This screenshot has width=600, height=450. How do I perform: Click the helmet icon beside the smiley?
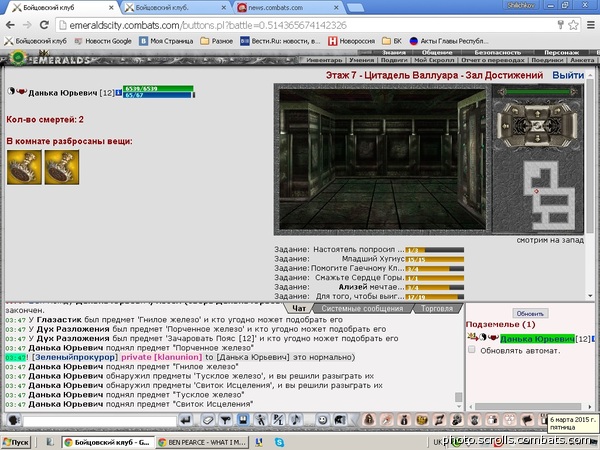coord(340,420)
